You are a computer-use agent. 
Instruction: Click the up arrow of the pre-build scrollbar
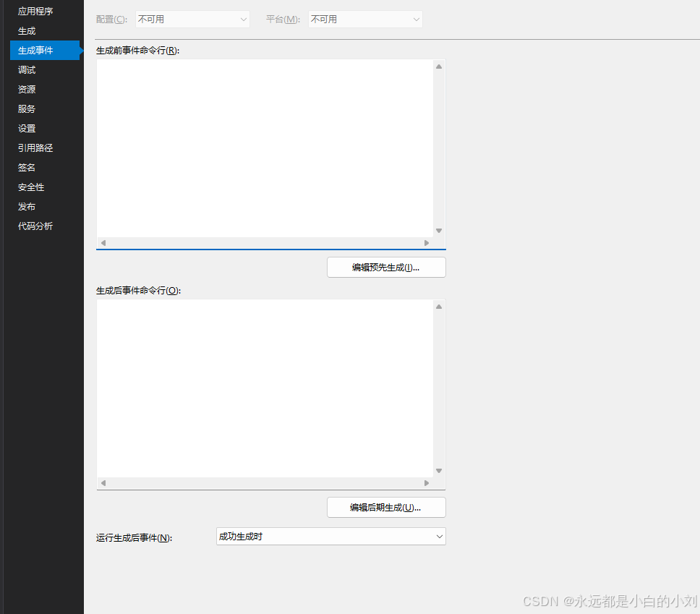(438, 66)
